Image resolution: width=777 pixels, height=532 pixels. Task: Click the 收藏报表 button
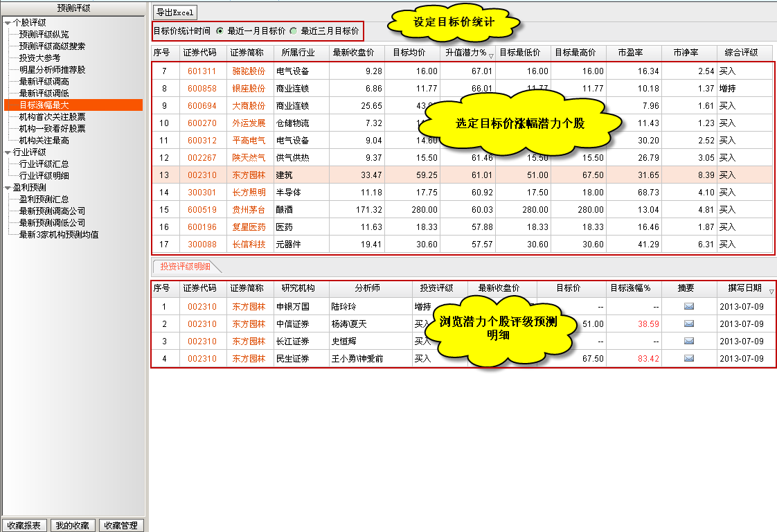click(x=24, y=525)
